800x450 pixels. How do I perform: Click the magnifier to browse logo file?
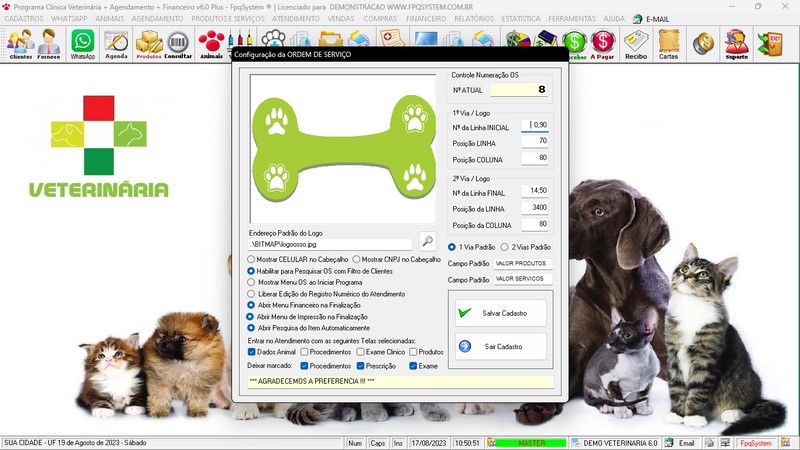coord(427,241)
